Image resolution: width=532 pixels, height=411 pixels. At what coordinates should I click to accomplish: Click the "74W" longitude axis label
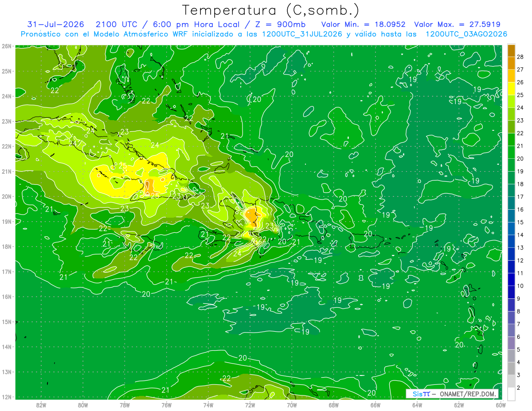208,405
